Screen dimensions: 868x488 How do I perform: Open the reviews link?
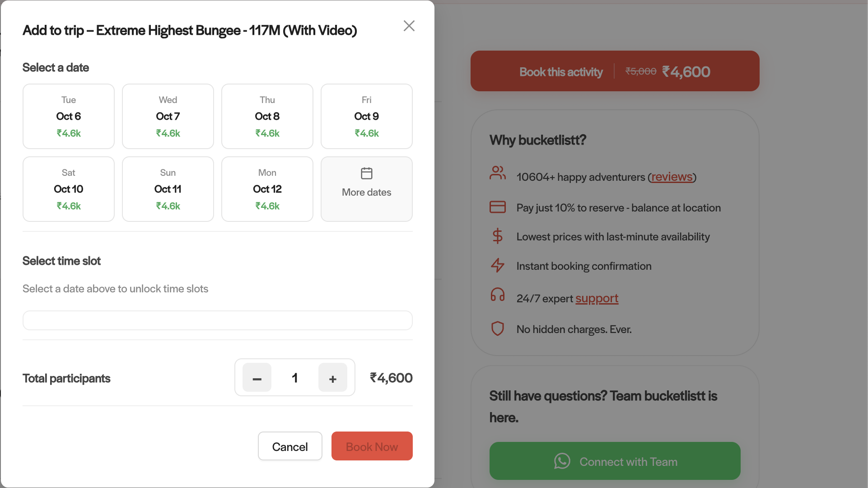tap(672, 177)
